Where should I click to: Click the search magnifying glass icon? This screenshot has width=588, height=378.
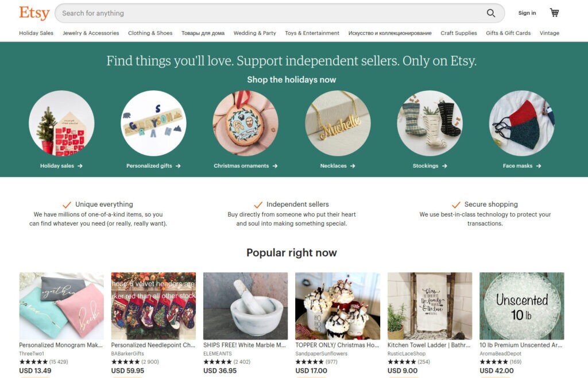(491, 13)
